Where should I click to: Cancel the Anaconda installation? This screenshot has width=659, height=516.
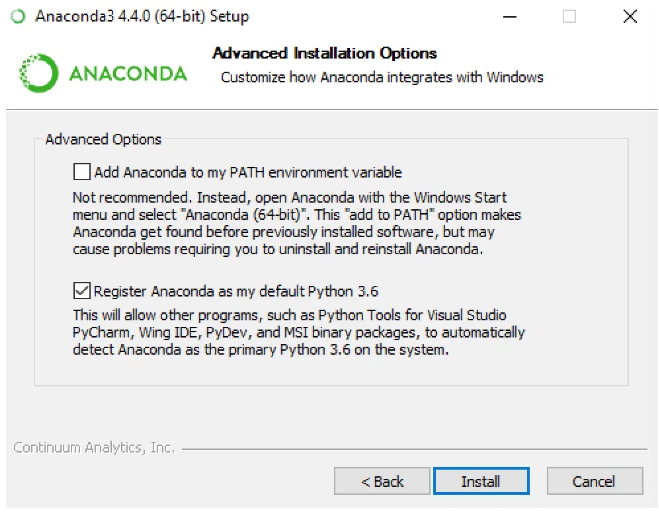click(593, 481)
